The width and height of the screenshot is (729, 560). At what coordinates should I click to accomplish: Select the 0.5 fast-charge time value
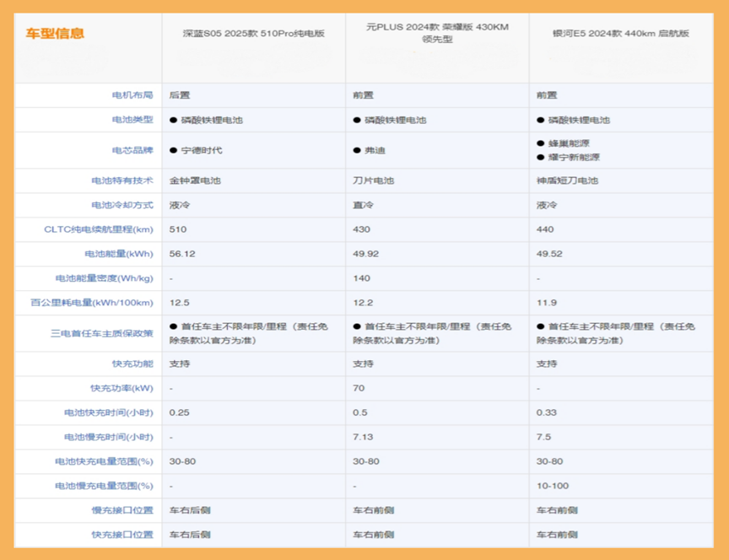tap(360, 412)
